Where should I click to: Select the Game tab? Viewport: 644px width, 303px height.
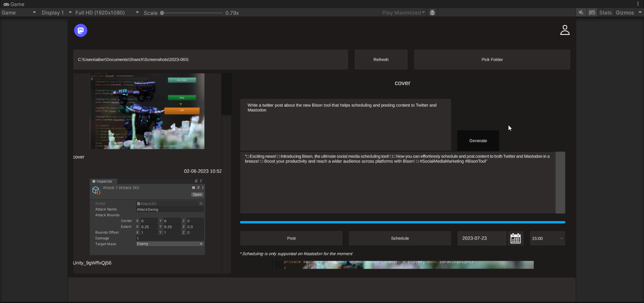point(14,4)
